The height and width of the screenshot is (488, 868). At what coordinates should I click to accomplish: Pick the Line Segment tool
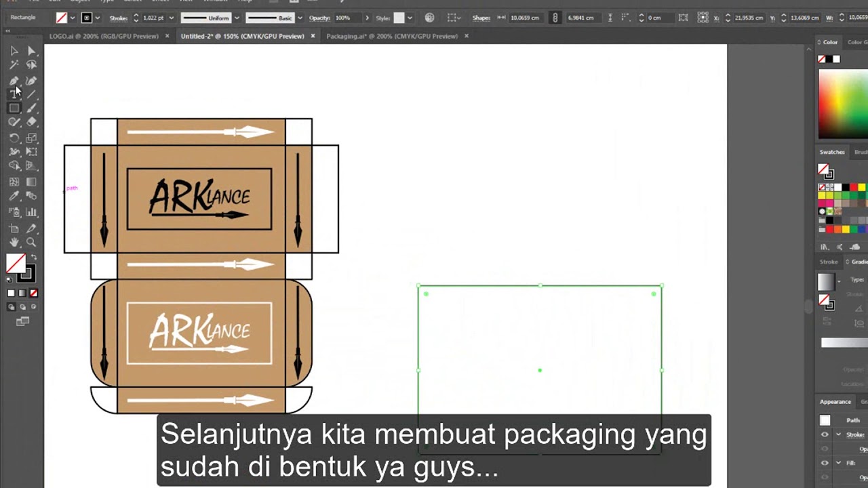pyautogui.click(x=31, y=94)
